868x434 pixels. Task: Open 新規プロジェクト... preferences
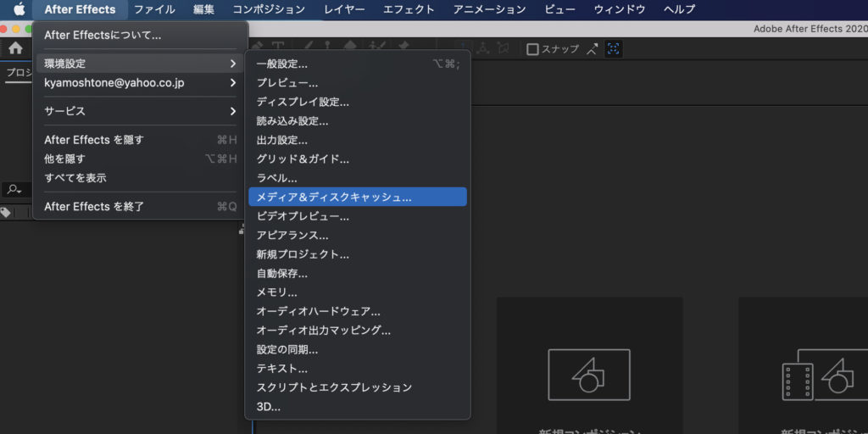358,254
